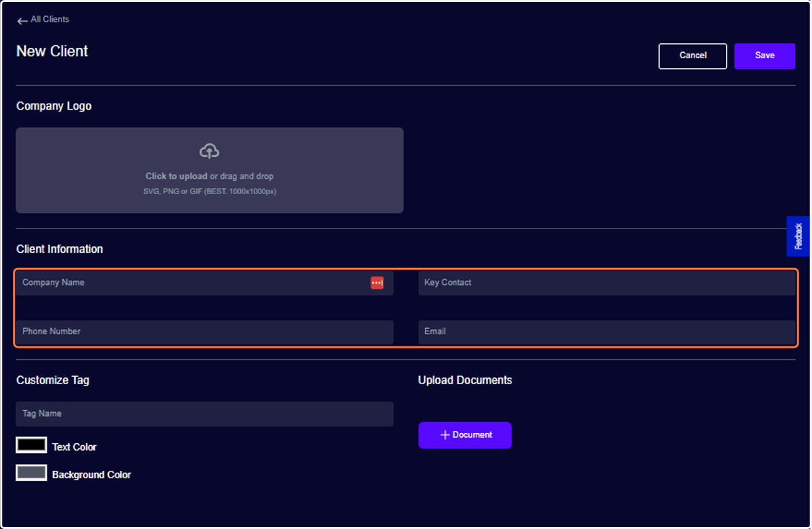The width and height of the screenshot is (812, 529).
Task: Click the Cancel button
Action: [693, 56]
